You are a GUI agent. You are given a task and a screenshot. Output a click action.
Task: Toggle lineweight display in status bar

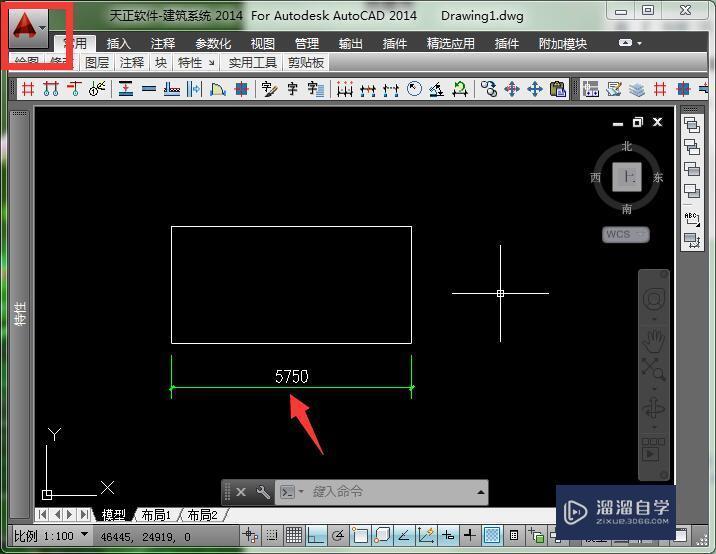[469, 535]
